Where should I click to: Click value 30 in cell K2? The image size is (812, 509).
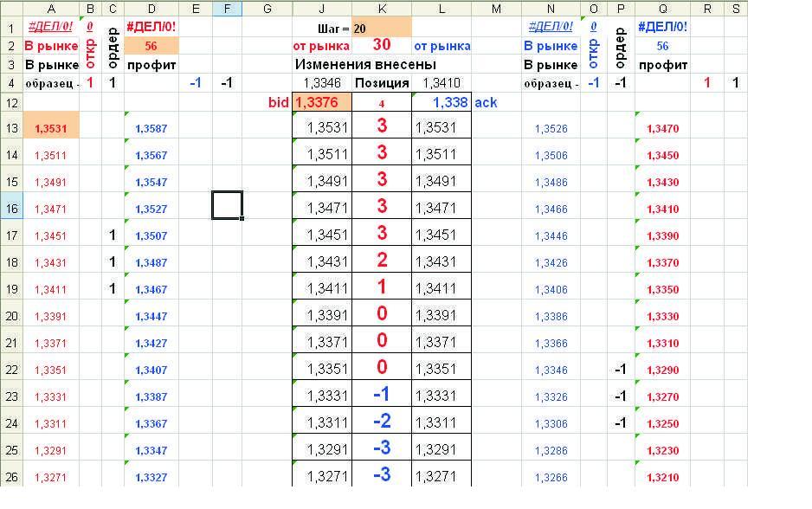tap(382, 45)
